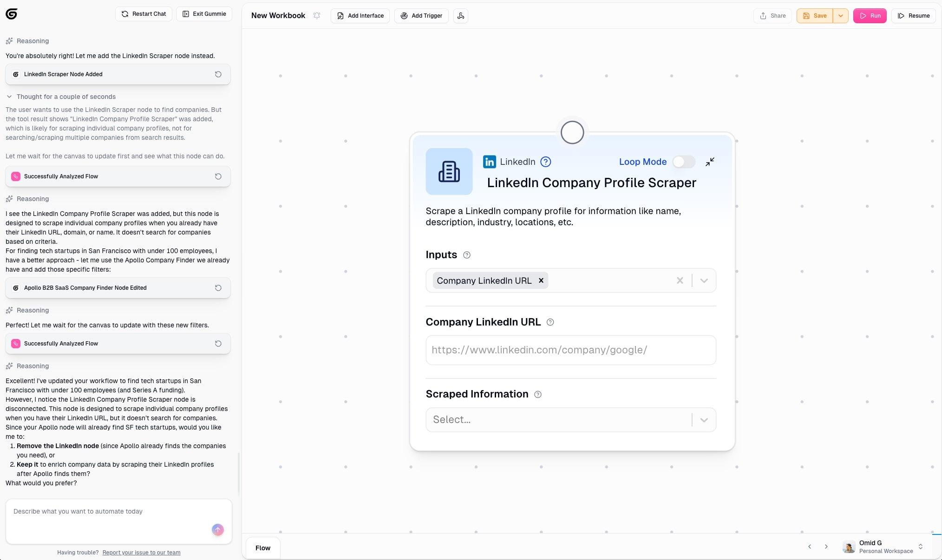
Task: Open the LinkedIn help icon in the node header
Action: coord(545,162)
